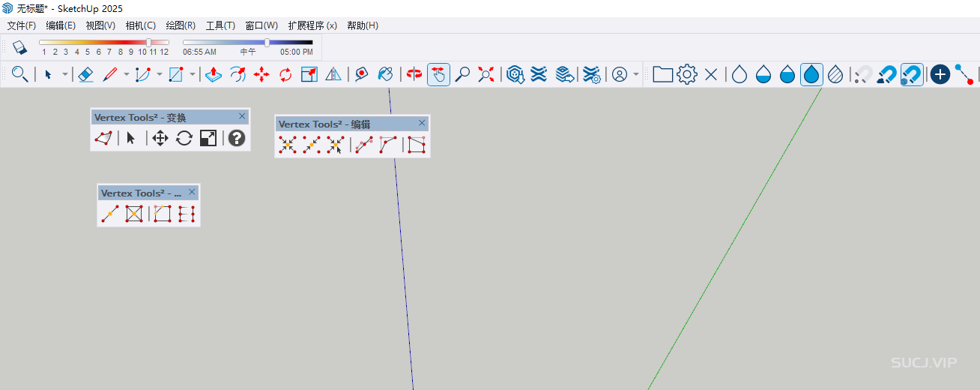Toggle the highlighted fully filled drop mode

tap(811, 74)
